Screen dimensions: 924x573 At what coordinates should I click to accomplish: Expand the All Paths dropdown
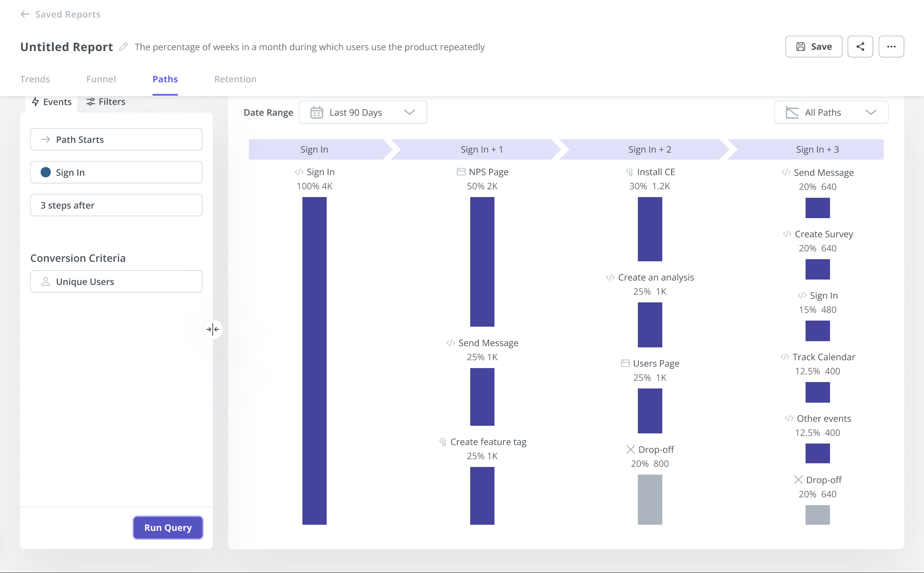click(x=831, y=112)
